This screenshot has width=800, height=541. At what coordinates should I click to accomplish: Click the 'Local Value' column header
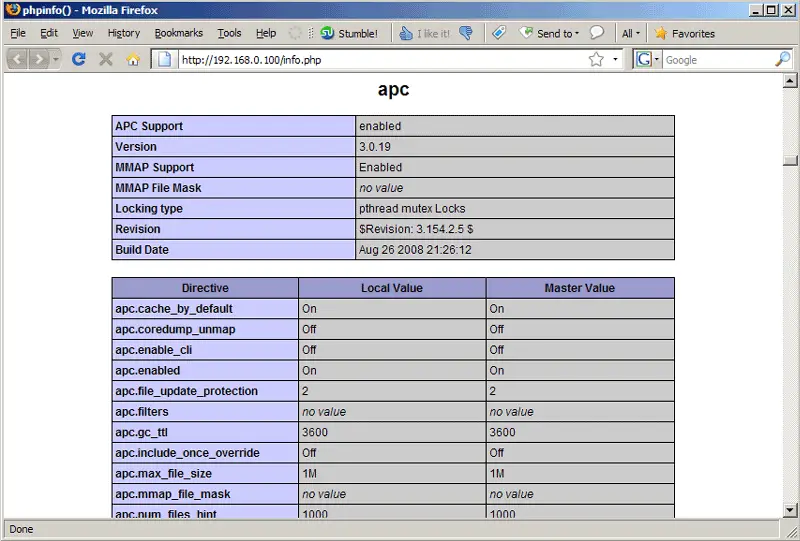coord(392,288)
